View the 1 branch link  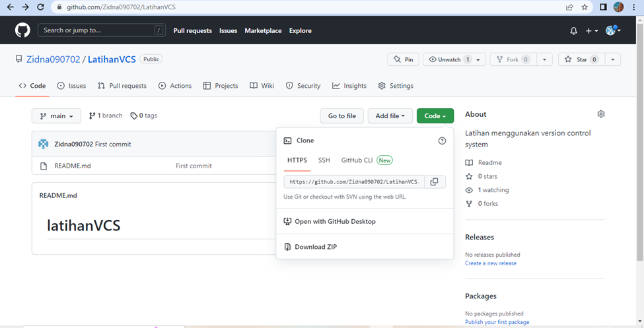point(106,115)
